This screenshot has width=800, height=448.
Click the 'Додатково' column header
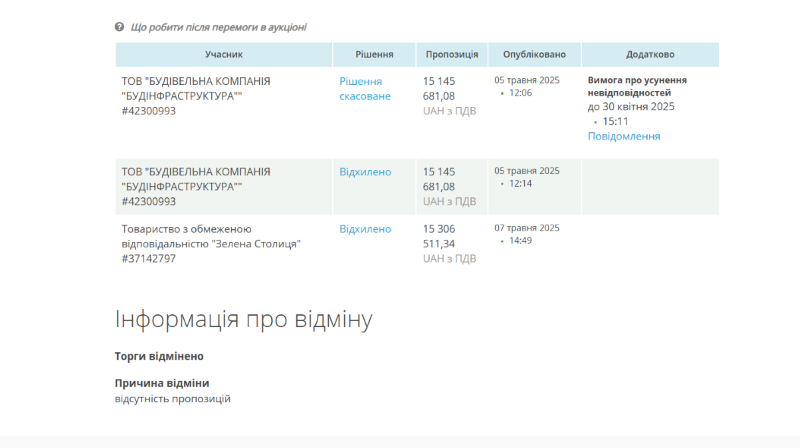[x=650, y=54]
